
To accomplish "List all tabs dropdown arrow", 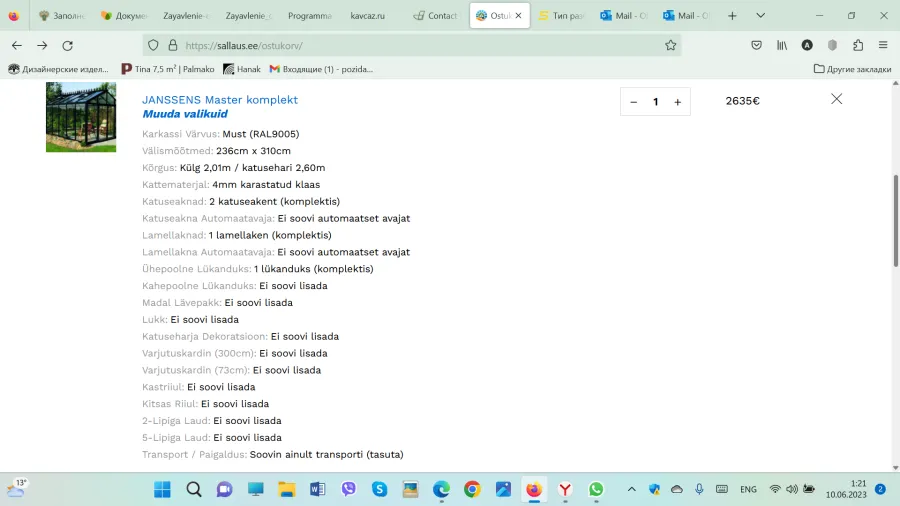I will pyautogui.click(x=761, y=15).
